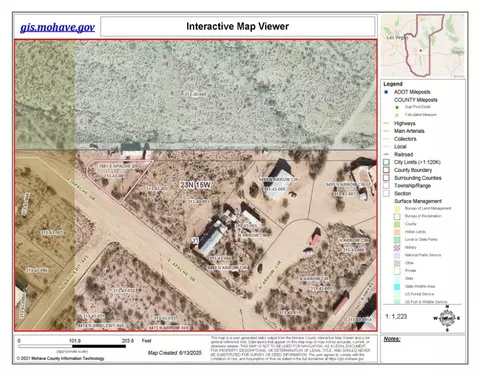
Task: Click the Bureau of Reclamation swatch
Action: click(x=397, y=216)
